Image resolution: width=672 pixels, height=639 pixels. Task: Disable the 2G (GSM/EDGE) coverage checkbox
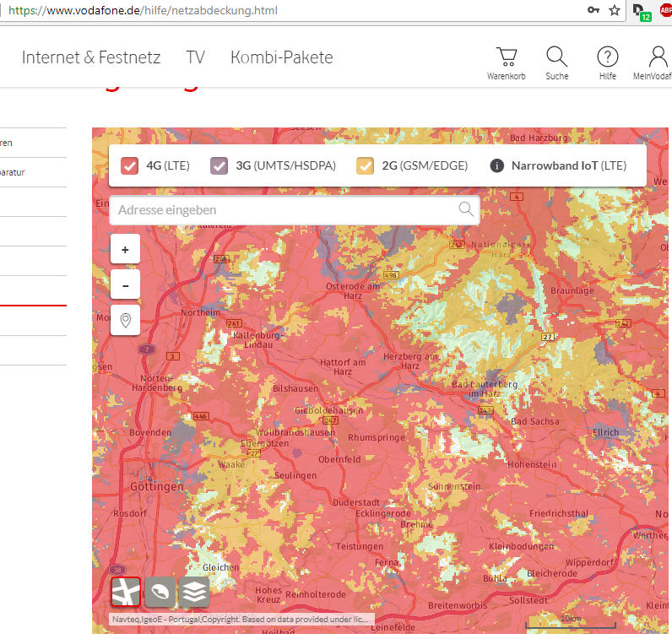[365, 165]
